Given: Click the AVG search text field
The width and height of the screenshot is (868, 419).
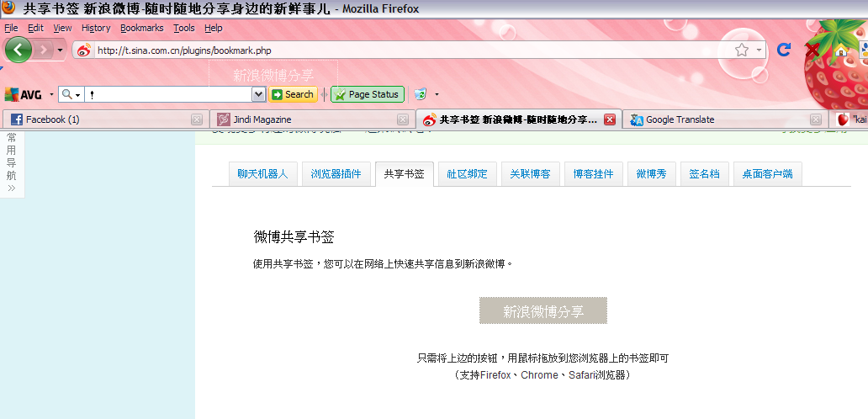Looking at the screenshot, I should pyautogui.click(x=168, y=94).
